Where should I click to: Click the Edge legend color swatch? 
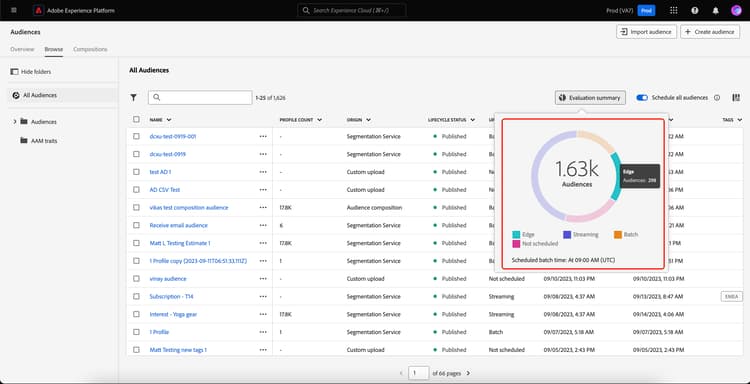coord(516,234)
